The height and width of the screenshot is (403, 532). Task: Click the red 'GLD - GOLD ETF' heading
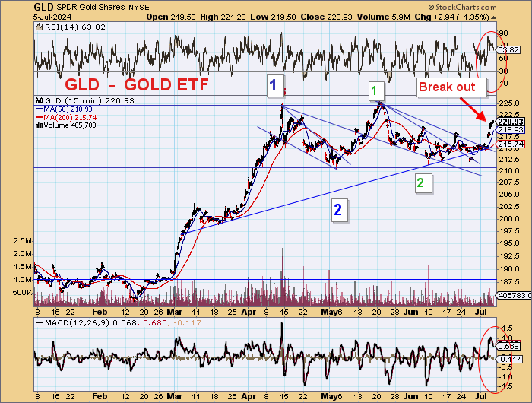coord(136,84)
